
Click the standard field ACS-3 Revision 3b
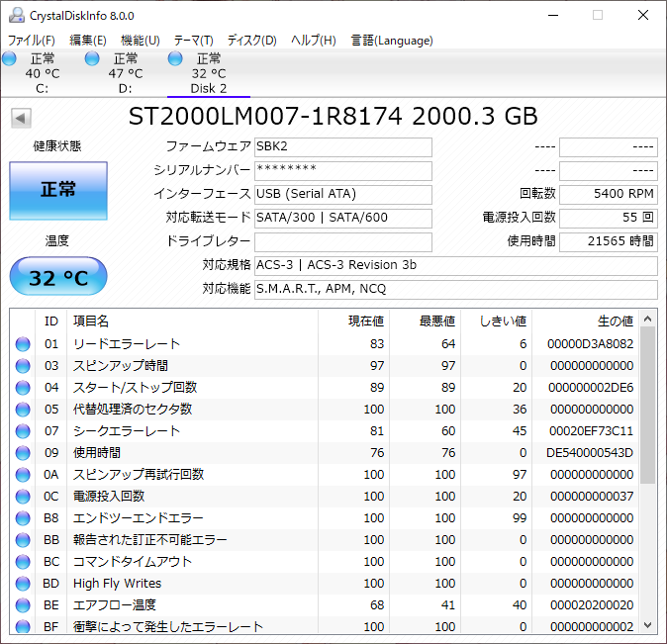tap(456, 266)
